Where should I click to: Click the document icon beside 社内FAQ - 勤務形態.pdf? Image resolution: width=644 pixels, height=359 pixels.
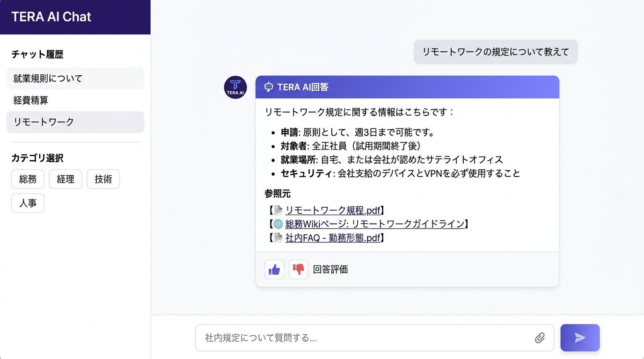point(279,238)
